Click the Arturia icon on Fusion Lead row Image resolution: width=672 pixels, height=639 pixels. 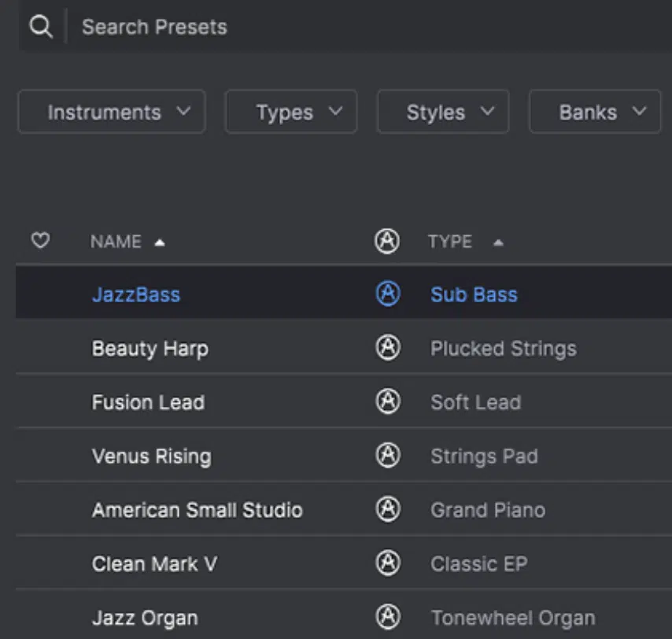tap(388, 401)
